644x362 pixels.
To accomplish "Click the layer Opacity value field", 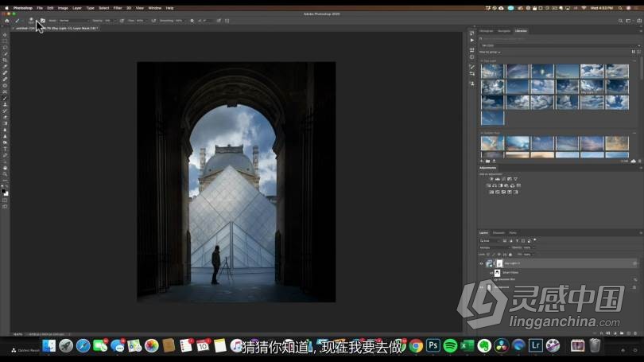I will click(x=527, y=247).
